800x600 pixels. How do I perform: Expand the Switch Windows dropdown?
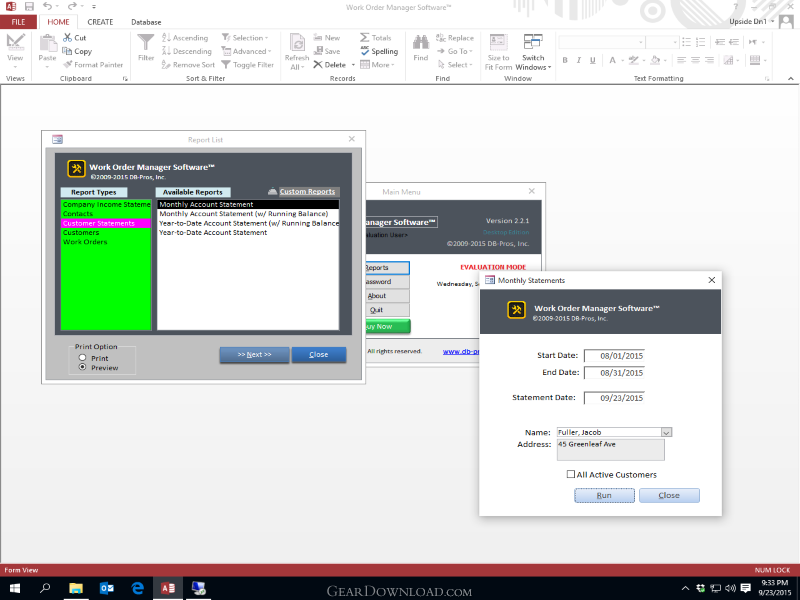pyautogui.click(x=549, y=67)
